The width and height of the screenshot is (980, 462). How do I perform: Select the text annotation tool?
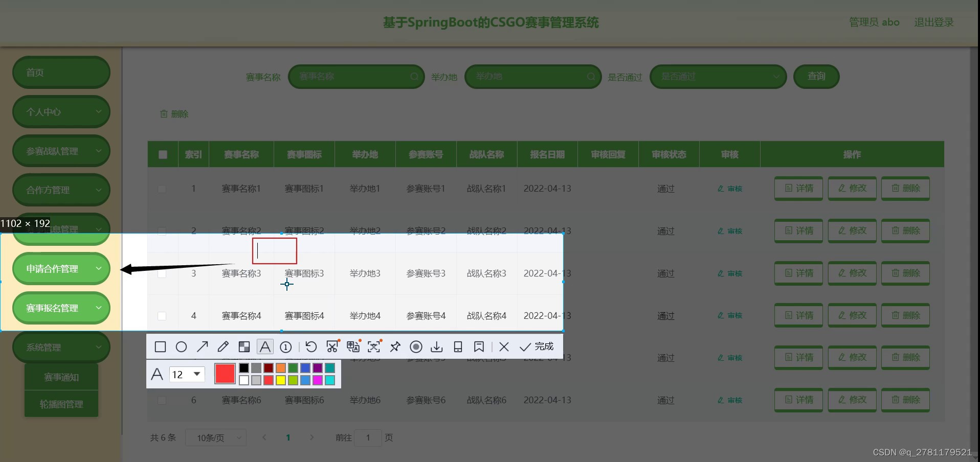[265, 347]
